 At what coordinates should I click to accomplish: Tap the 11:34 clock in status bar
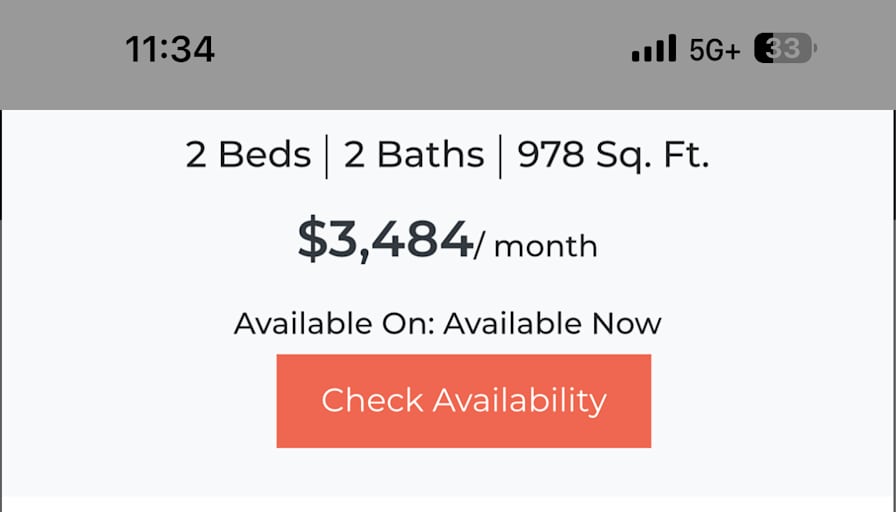[x=170, y=49]
